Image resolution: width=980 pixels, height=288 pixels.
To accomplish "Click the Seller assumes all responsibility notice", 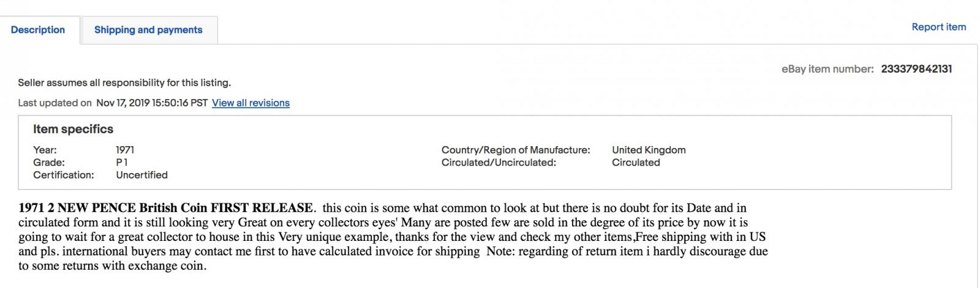I will tap(124, 83).
